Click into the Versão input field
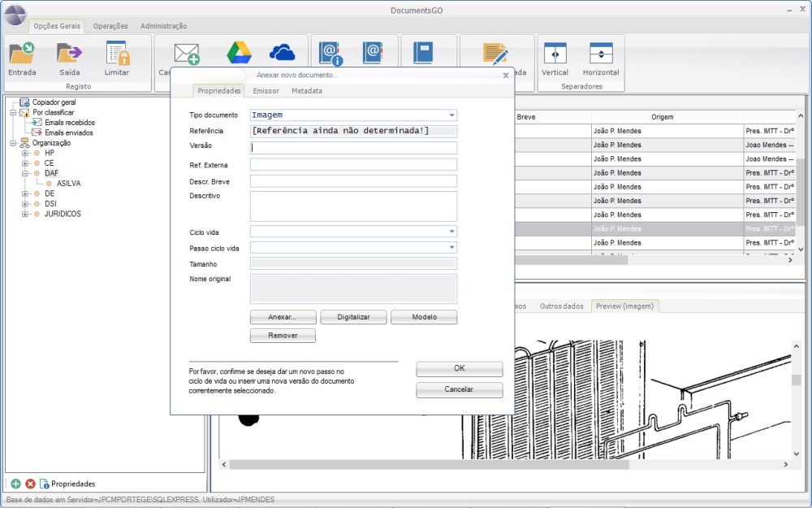 353,148
